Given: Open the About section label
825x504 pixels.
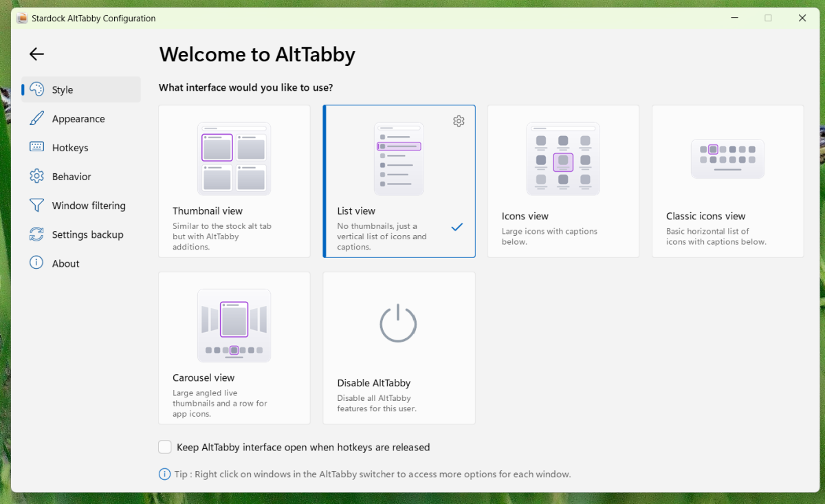Looking at the screenshot, I should click(66, 263).
